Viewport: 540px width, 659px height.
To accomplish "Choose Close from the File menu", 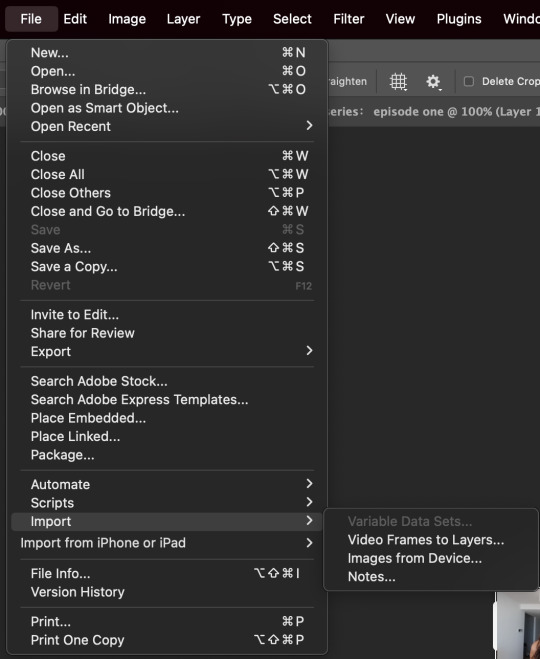I will (167, 156).
